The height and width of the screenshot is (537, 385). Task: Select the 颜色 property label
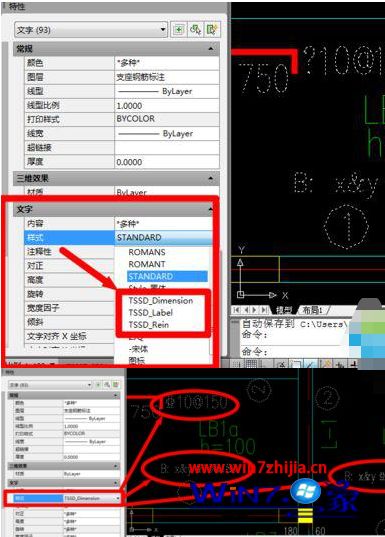35,63
